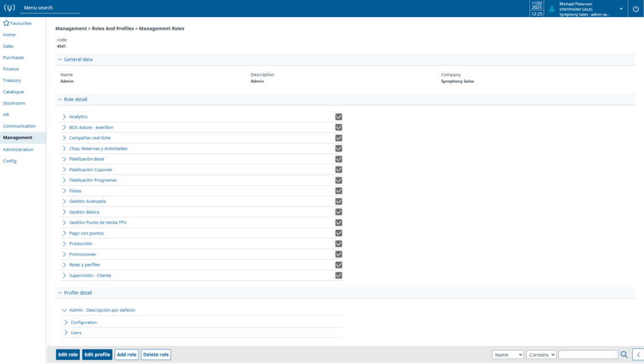Click the Syntphony Sales company value
This screenshot has height=364, width=644.
(458, 81)
